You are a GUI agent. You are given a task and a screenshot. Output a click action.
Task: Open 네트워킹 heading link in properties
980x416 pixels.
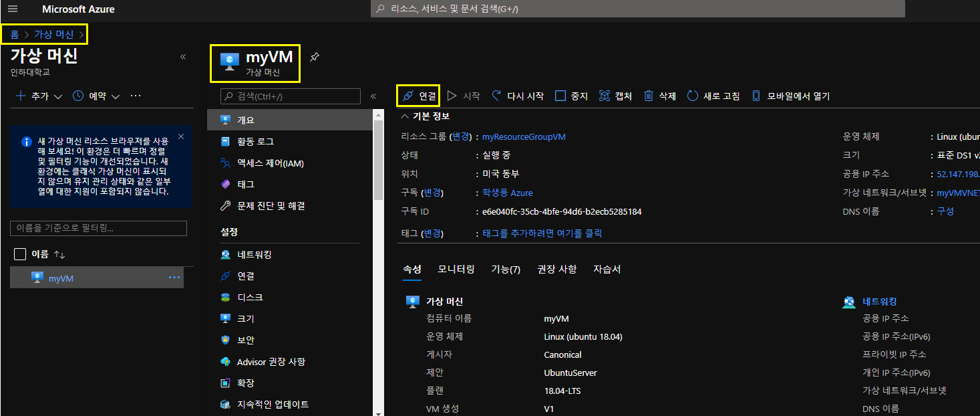click(879, 302)
